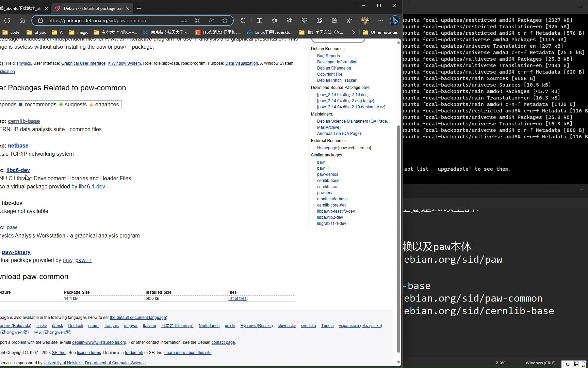Open the list of files link
Viewport: 588px width, 368px height.
pos(238,298)
